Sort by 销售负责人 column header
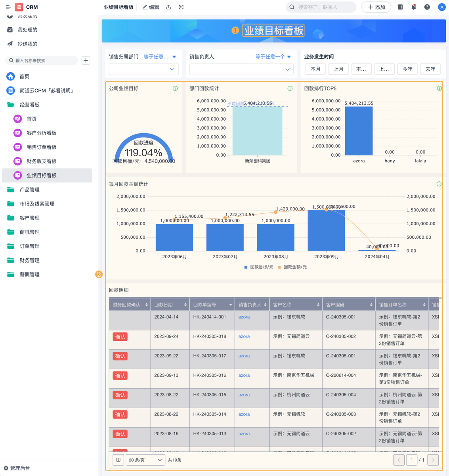449x476 pixels. coord(252,305)
